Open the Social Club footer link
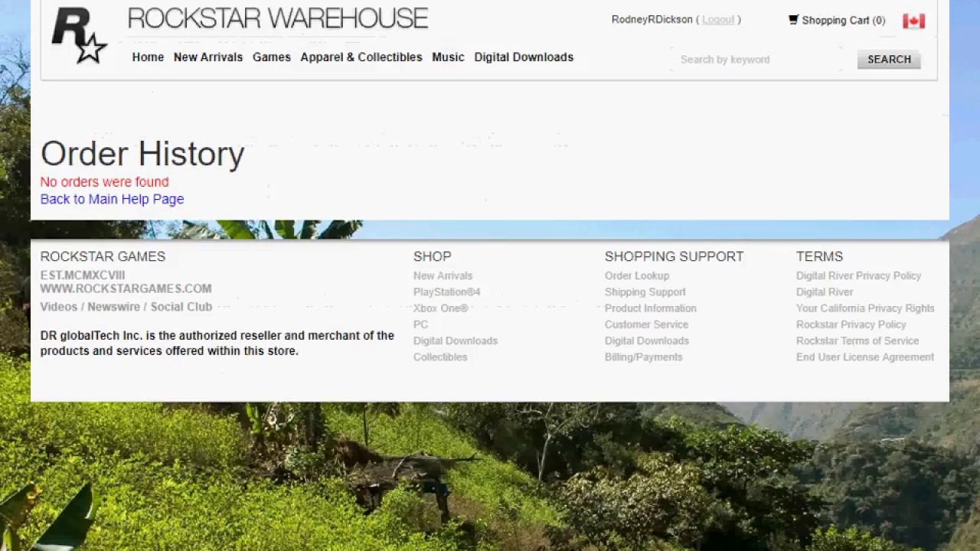 [181, 307]
